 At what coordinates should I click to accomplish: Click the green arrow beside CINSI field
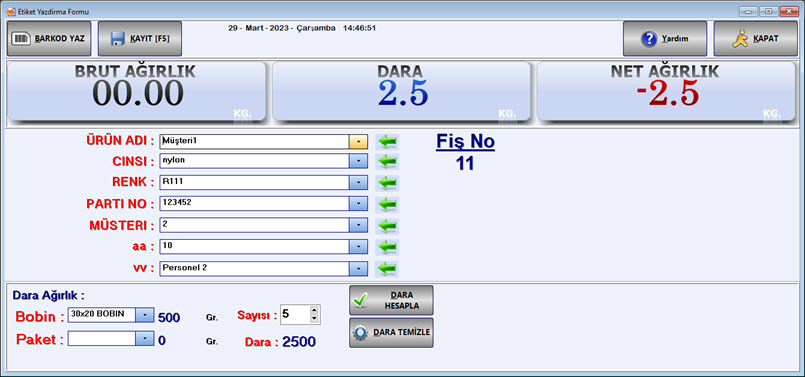(x=387, y=161)
